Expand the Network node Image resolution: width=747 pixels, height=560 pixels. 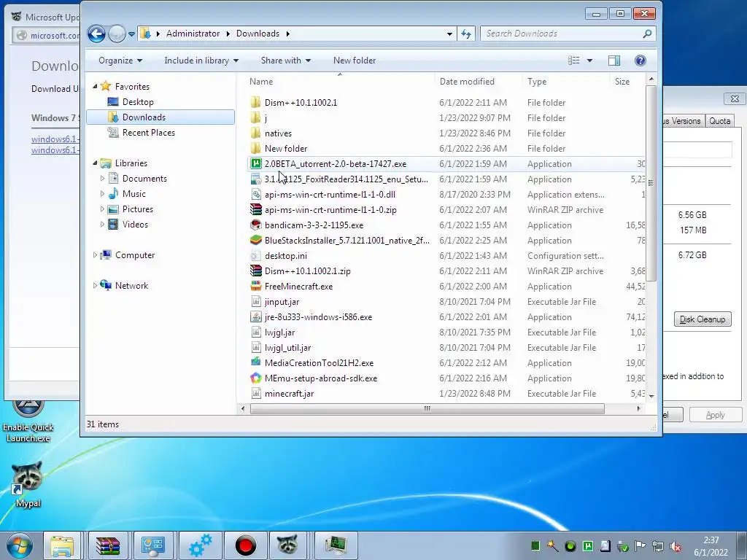95,286
